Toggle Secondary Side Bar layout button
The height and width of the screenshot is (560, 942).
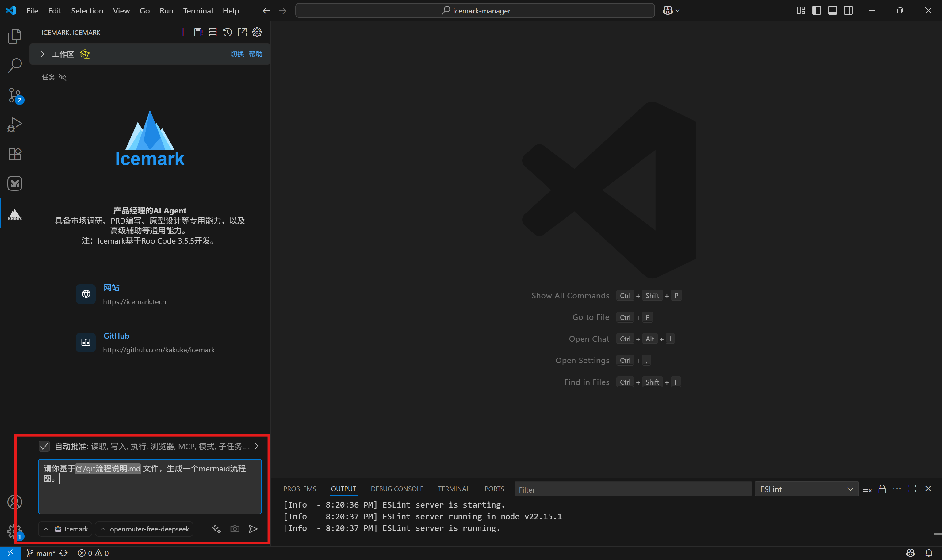tap(848, 10)
